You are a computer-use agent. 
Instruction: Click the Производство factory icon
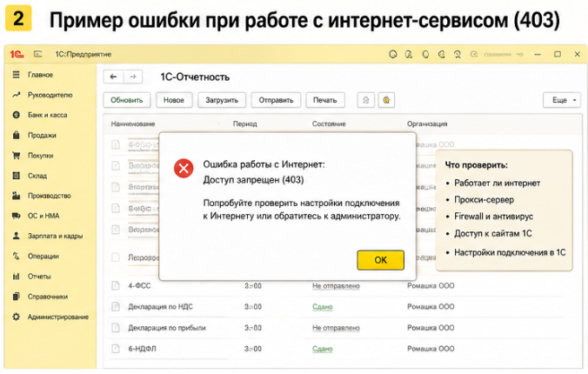[16, 196]
